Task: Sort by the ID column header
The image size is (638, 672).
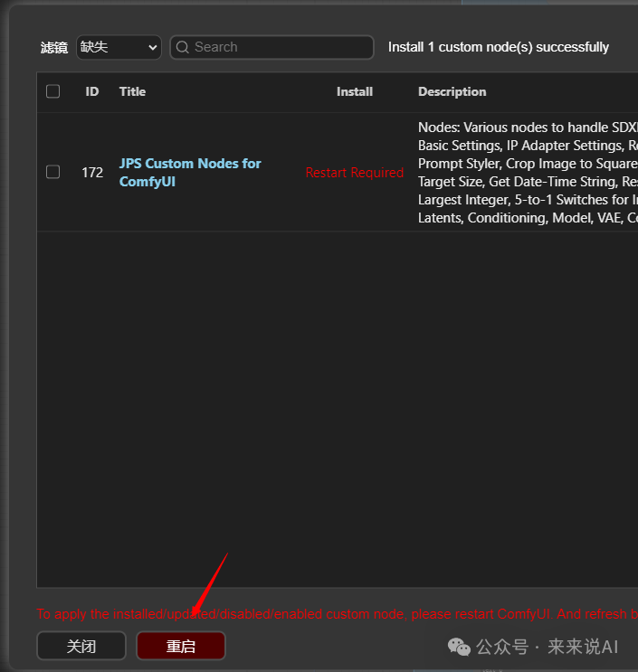Action: (x=91, y=91)
